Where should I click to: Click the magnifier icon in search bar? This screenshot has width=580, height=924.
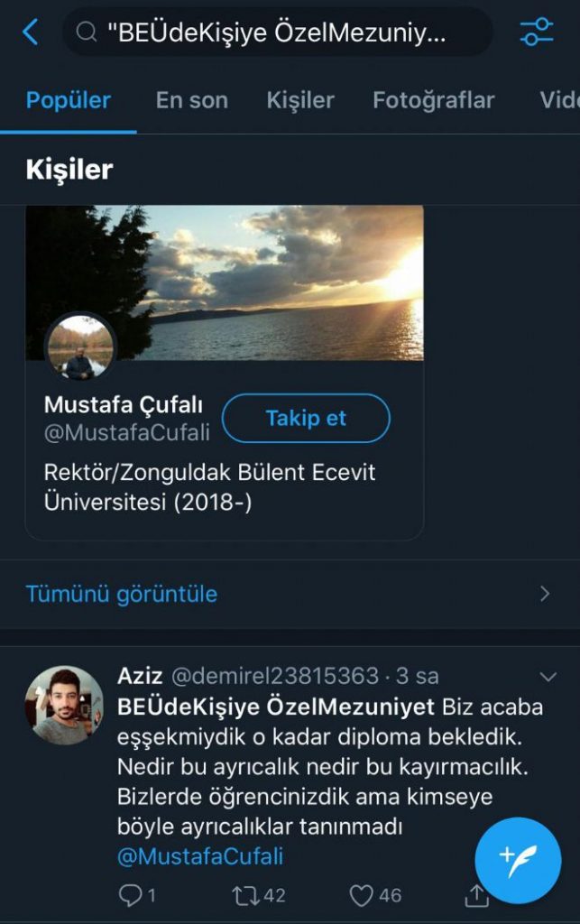87,33
